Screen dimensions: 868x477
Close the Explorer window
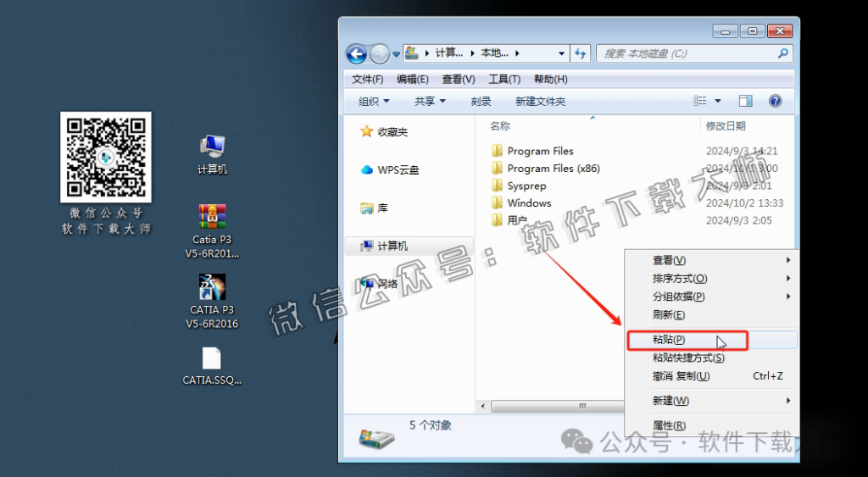point(780,31)
